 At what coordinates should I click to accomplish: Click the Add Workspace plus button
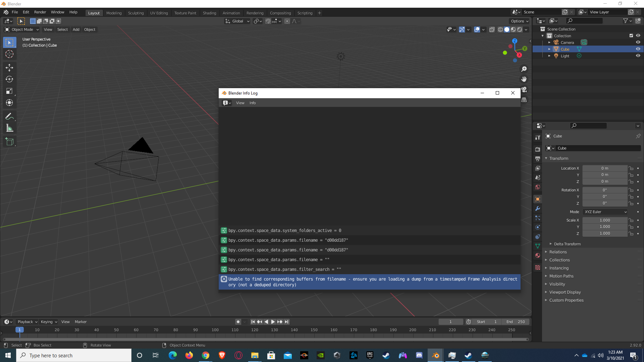coord(319,13)
